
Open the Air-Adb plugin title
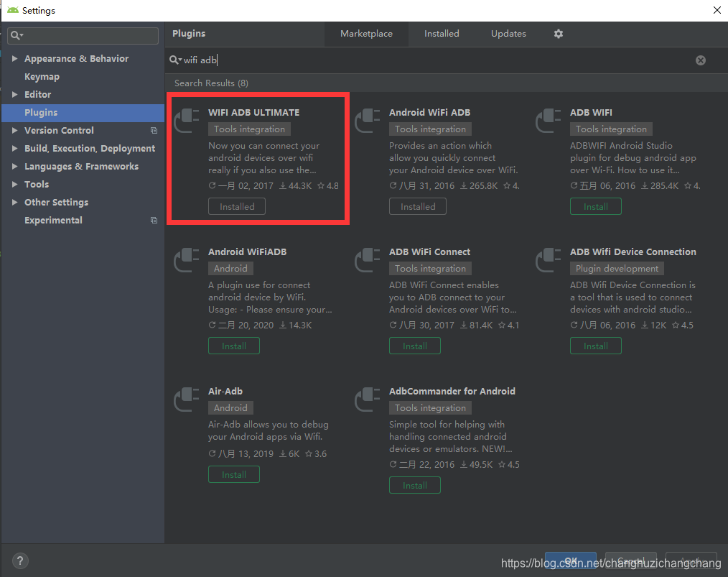[x=225, y=391]
